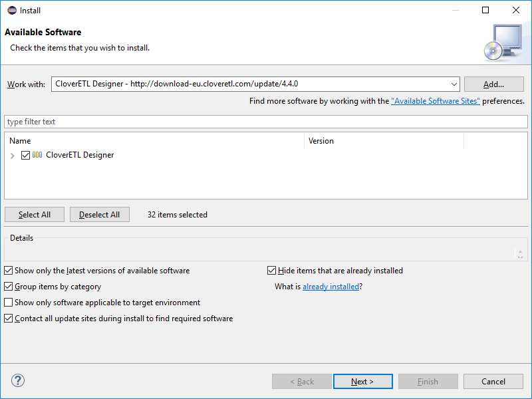This screenshot has height=399, width=532.
Task: Enable Show only software applicable to target environment
Action: click(x=9, y=303)
